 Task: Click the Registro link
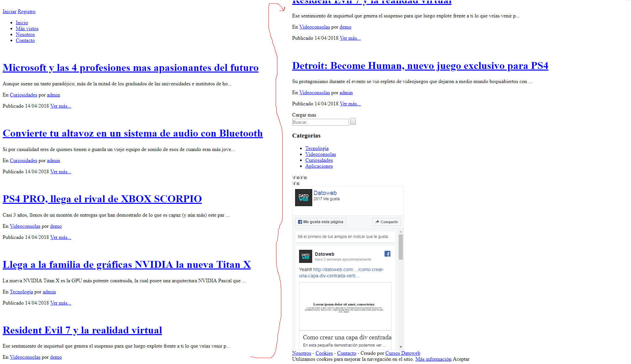coord(26,11)
